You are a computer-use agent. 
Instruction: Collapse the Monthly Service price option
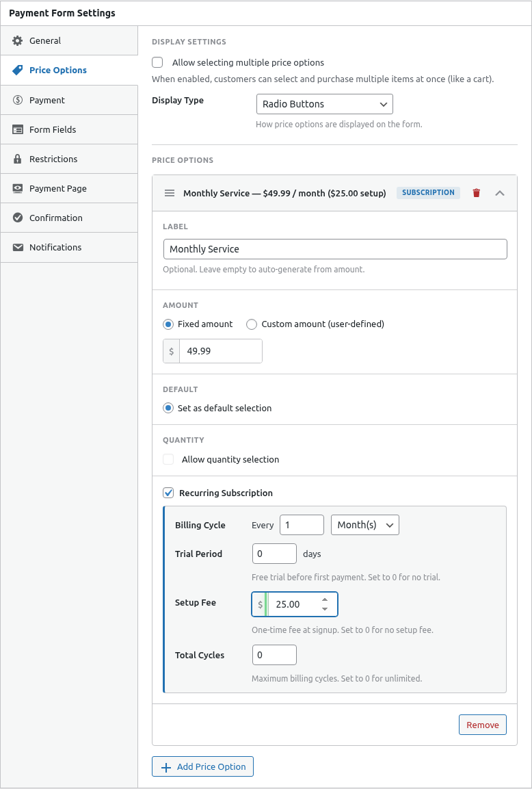click(x=500, y=193)
